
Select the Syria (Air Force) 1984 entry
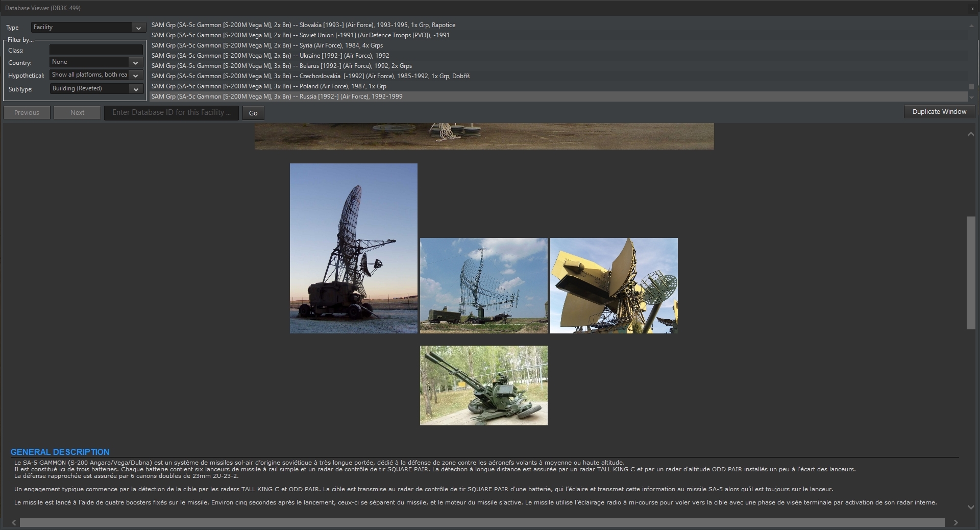click(558, 45)
